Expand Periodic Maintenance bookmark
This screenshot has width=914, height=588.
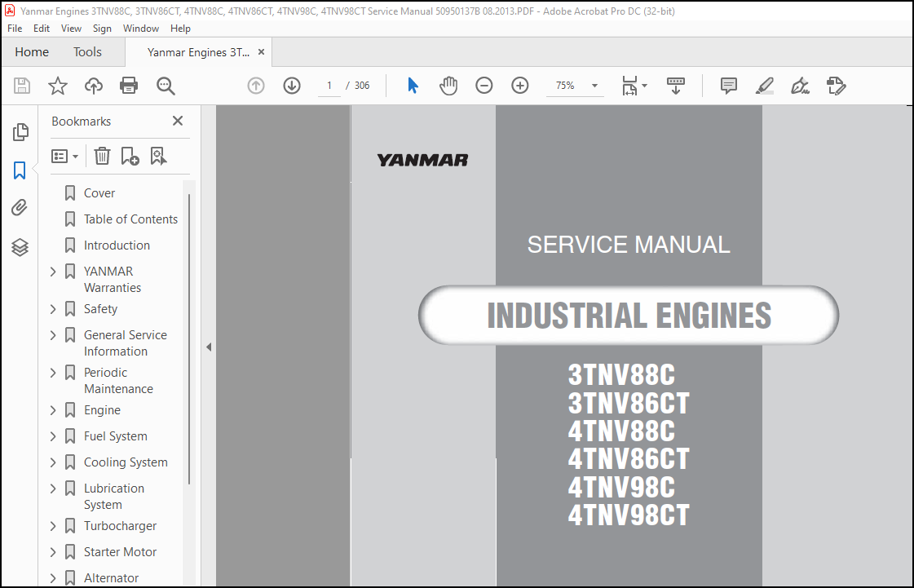(53, 372)
